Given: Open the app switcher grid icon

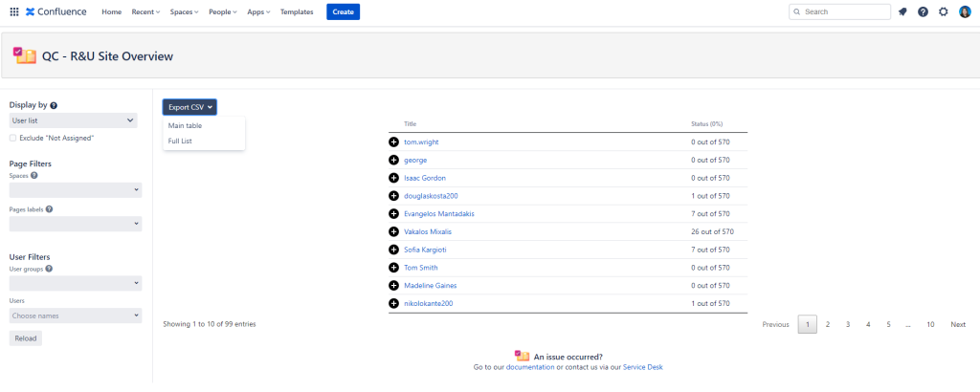Looking at the screenshot, I should (x=13, y=11).
